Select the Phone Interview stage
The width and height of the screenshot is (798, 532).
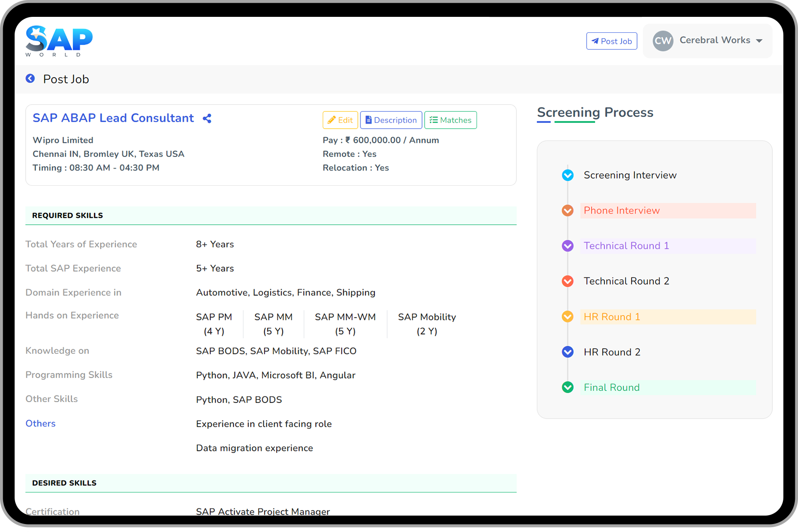pos(668,211)
